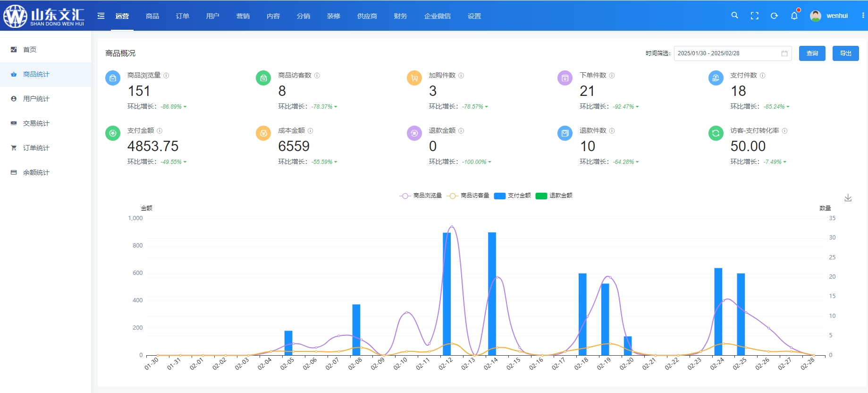Toggle 支付金额 series in chart legend

513,196
